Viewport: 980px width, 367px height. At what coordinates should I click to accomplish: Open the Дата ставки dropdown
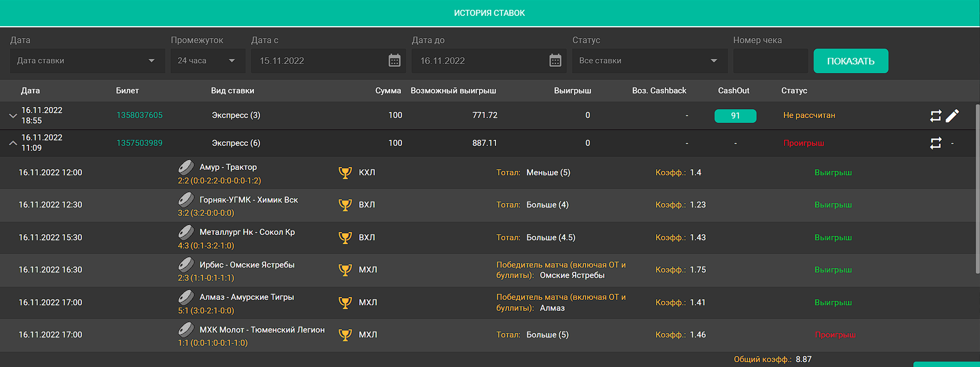87,61
